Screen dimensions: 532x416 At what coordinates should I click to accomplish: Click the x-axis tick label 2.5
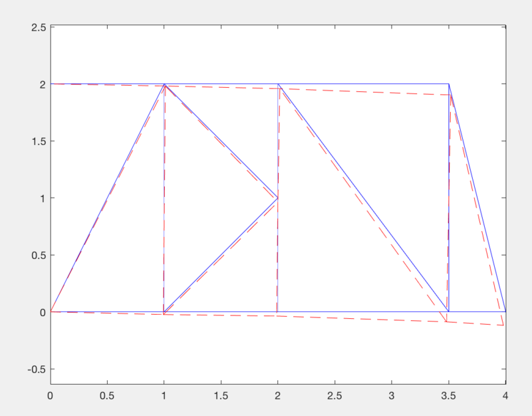334,395
